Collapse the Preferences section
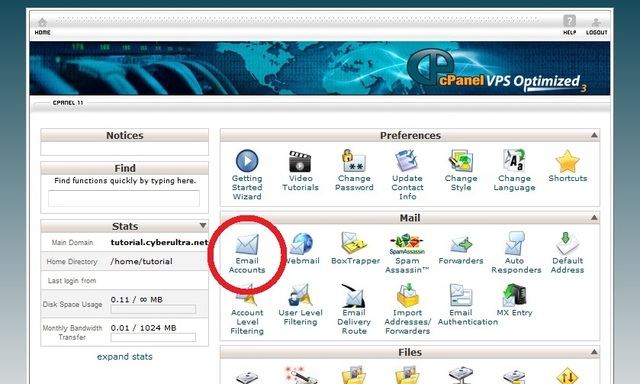 point(594,135)
